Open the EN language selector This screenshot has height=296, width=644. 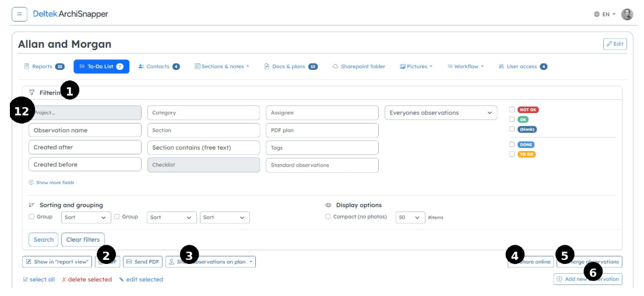[604, 15]
